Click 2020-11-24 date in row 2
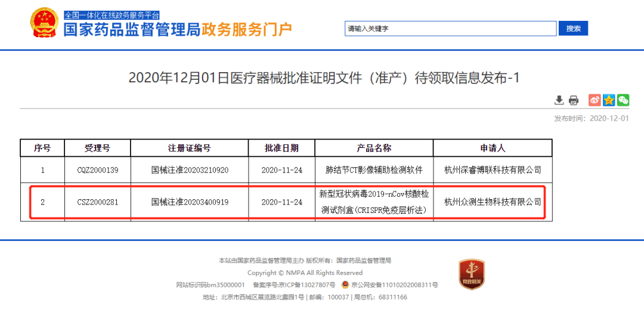The height and width of the screenshot is (309, 644). 281,202
